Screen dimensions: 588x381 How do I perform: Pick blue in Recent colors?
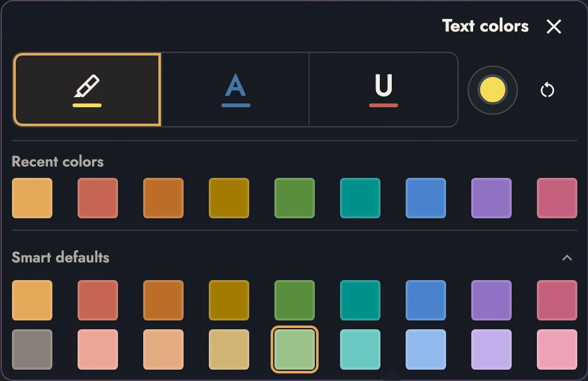pos(426,198)
